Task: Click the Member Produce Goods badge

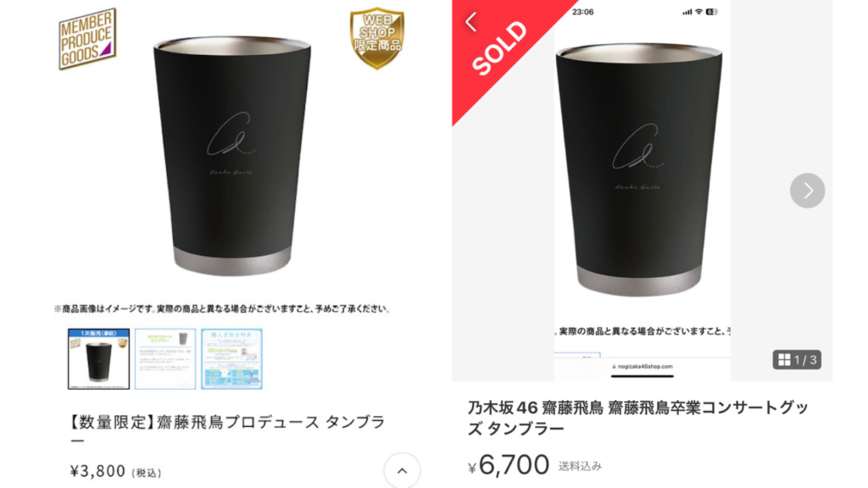Action: click(x=87, y=39)
